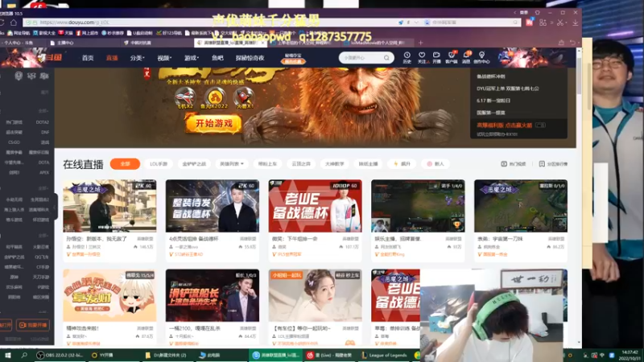Screen dimensions: 644x362
Task: Collapse the left sidebar handle
Action: (x=55, y=208)
